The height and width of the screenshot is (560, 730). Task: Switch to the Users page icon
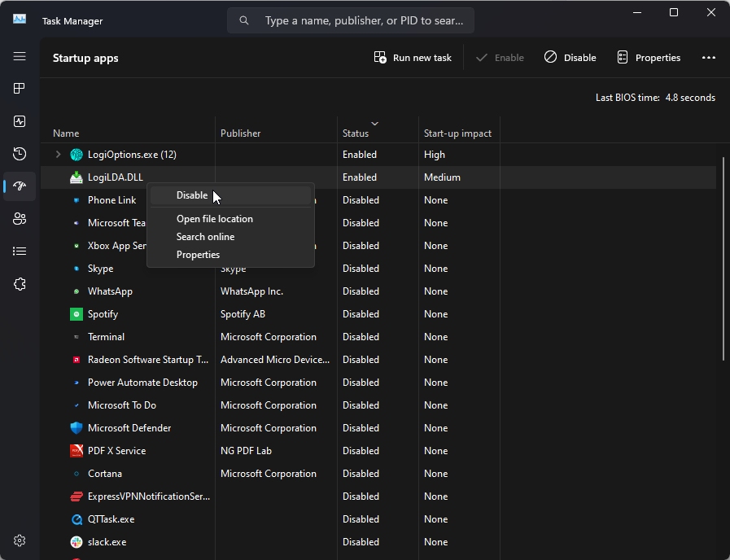click(20, 218)
